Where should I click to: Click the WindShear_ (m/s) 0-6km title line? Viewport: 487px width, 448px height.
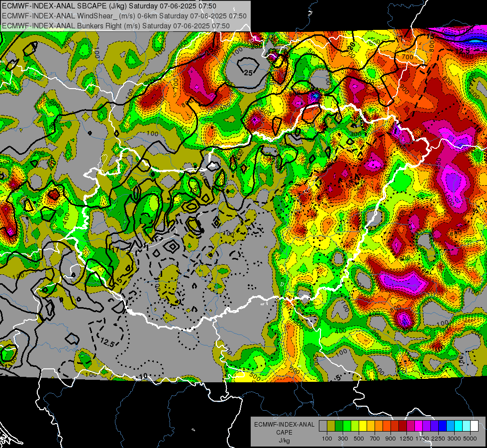click(x=124, y=16)
